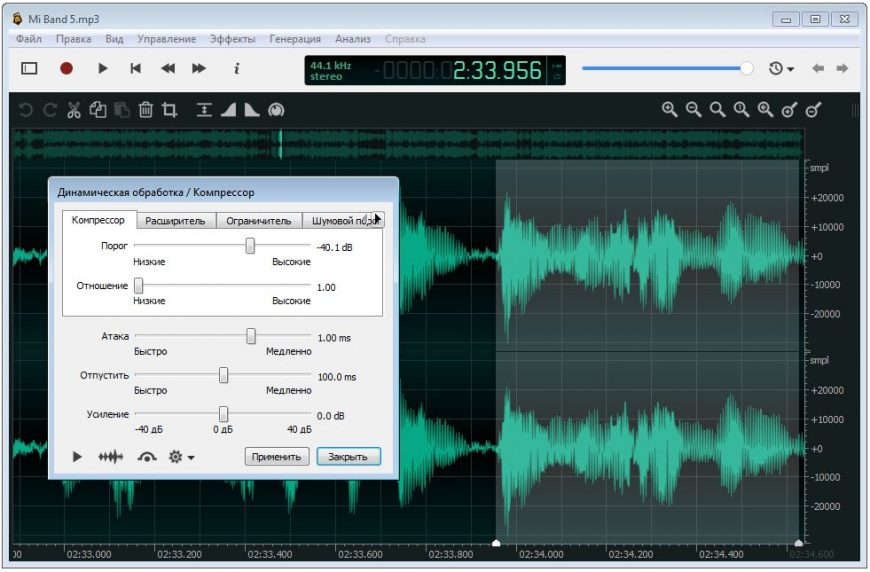Viewport: 870px width, 572px height.
Task: Click the Crop tool icon
Action: point(170,110)
